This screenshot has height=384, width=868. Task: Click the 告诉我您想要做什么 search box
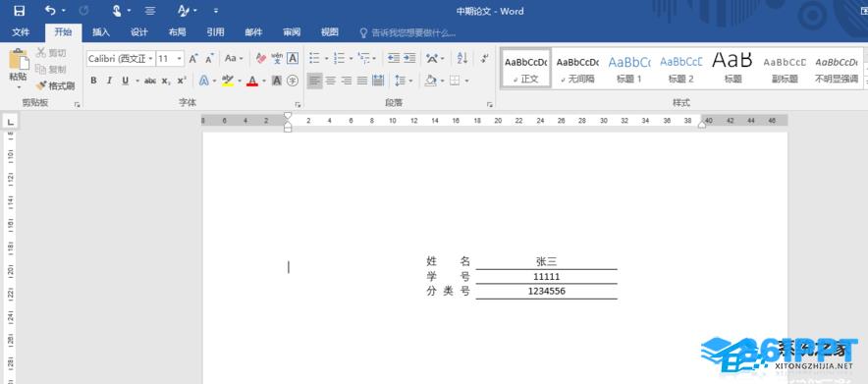[x=407, y=32]
